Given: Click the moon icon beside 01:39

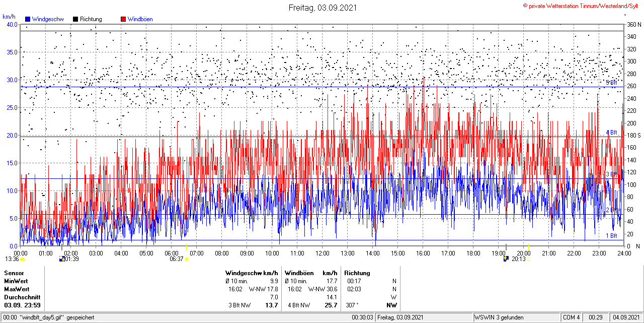Looking at the screenshot, I should pyautogui.click(x=62, y=259).
